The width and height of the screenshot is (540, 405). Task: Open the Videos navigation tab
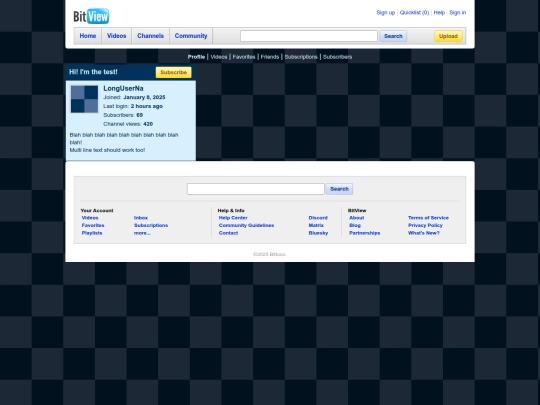pos(116,36)
